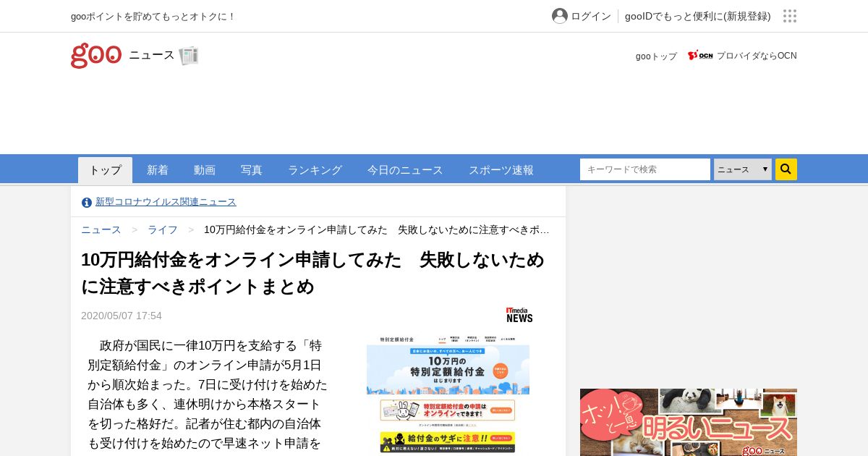The image size is (868, 456).
Task: Open 新型コロナウイルス関連ニュース link
Action: (x=166, y=202)
